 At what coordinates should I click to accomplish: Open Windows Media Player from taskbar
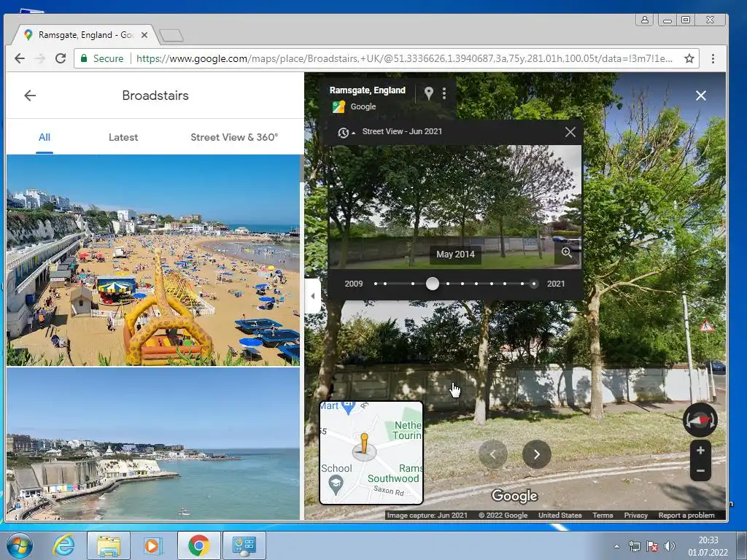[x=153, y=545]
